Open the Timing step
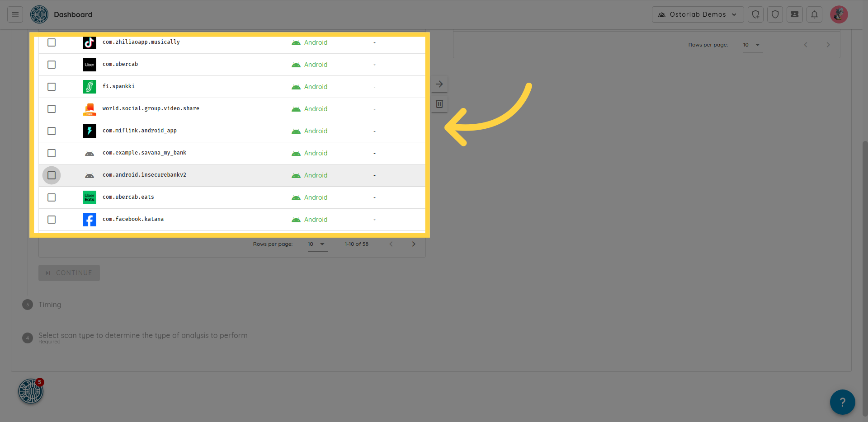The width and height of the screenshot is (868, 422). click(x=50, y=305)
